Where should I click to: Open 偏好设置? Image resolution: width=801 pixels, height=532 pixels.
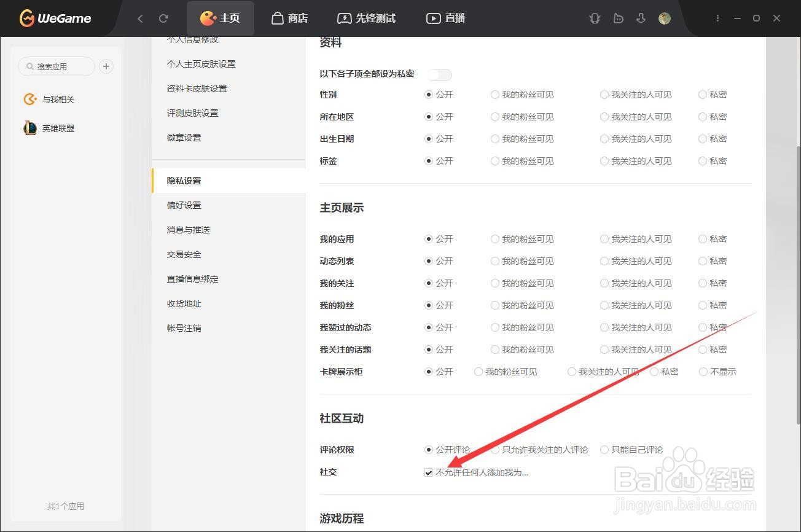point(184,205)
